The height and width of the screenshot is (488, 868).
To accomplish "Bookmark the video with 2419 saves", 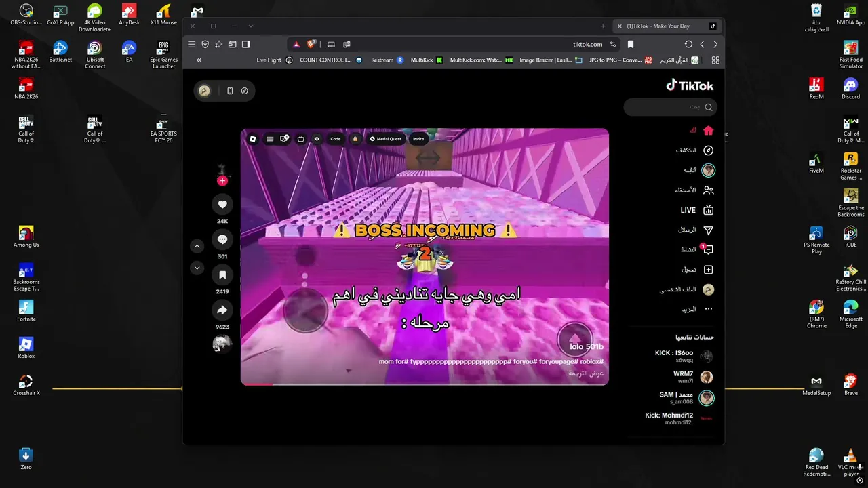I will (222, 274).
